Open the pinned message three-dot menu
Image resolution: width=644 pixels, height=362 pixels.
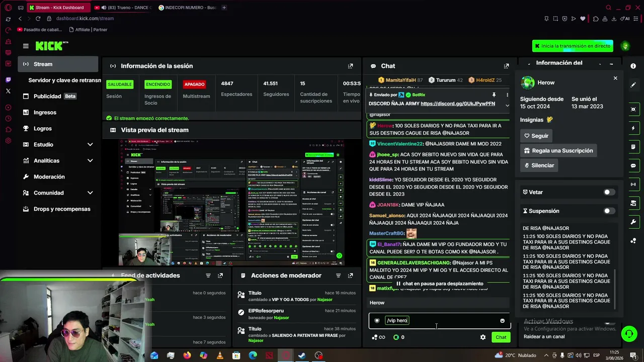[x=507, y=95]
